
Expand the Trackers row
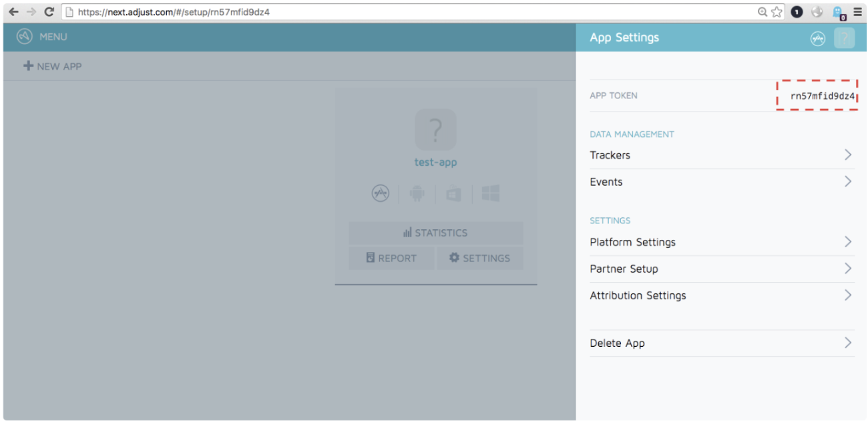tap(721, 155)
